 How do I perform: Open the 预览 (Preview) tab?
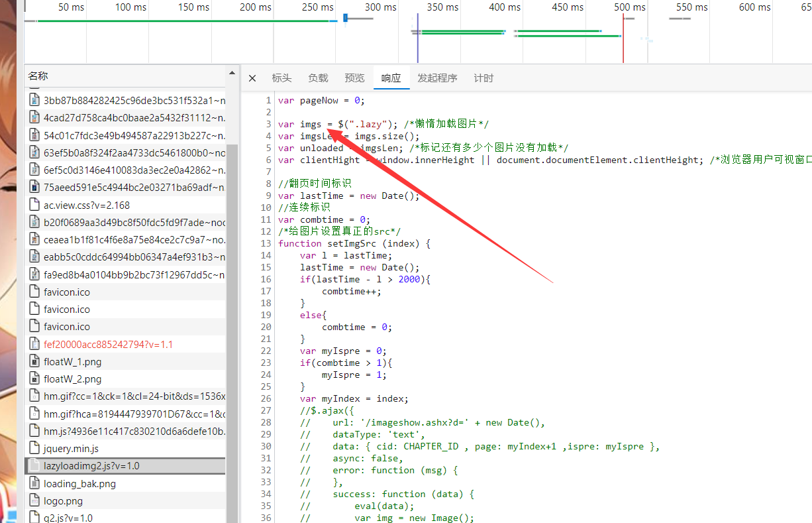[354, 78]
